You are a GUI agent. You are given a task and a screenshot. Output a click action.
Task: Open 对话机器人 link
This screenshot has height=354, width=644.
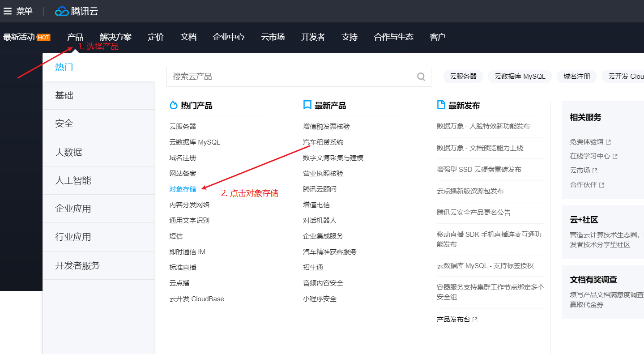point(320,221)
